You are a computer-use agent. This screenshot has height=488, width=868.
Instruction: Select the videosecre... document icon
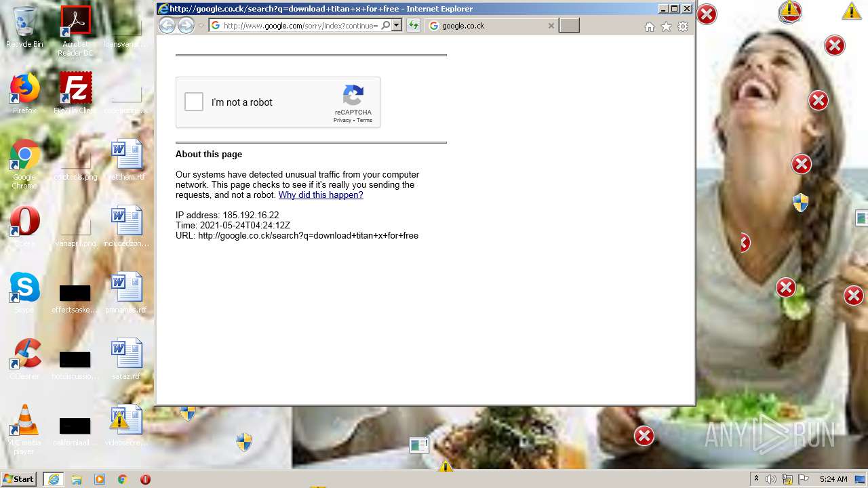[x=127, y=426]
